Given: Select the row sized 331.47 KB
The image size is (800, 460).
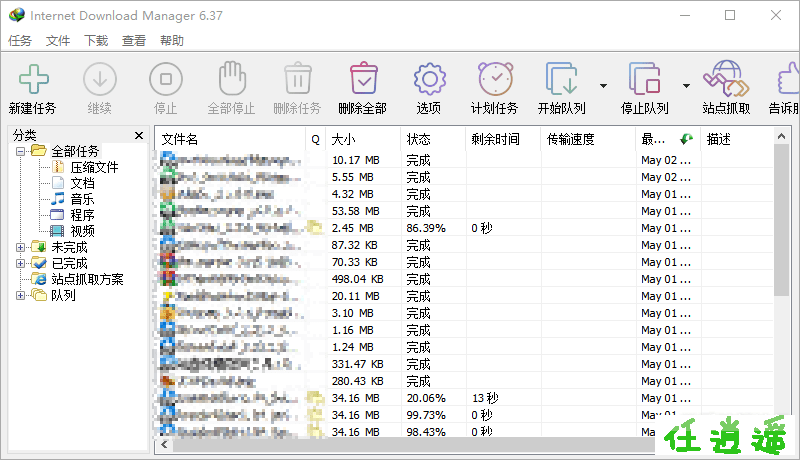Looking at the screenshot, I should tap(464, 364).
